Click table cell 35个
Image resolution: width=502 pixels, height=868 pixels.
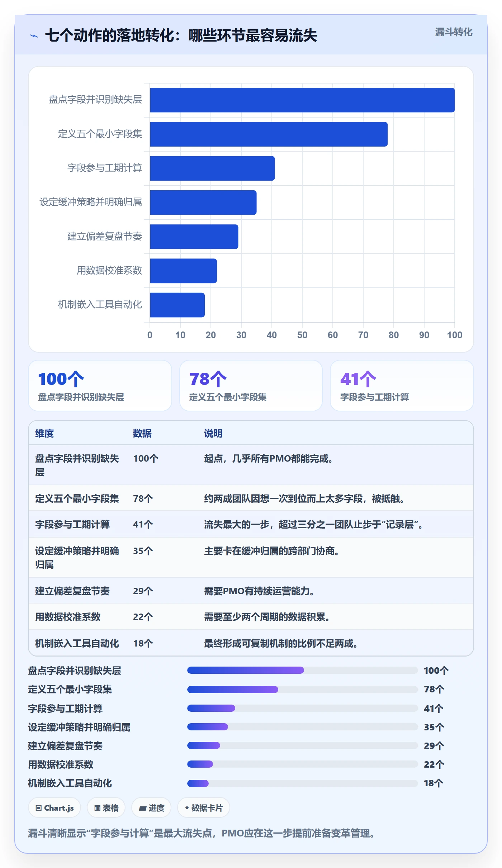pyautogui.click(x=143, y=551)
